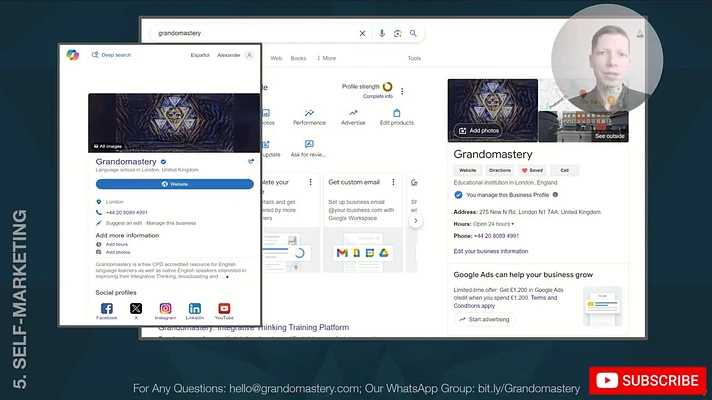This screenshot has height=400, width=712.
Task: Open the Business Profile info icon
Action: coord(555,195)
